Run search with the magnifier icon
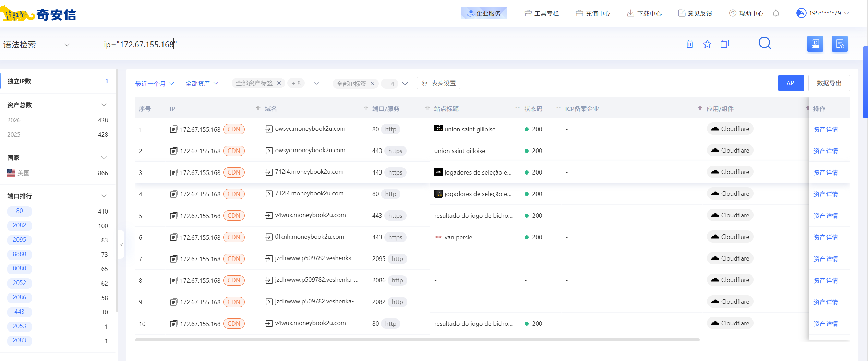Screen dimensions: 868x361 tap(765, 44)
